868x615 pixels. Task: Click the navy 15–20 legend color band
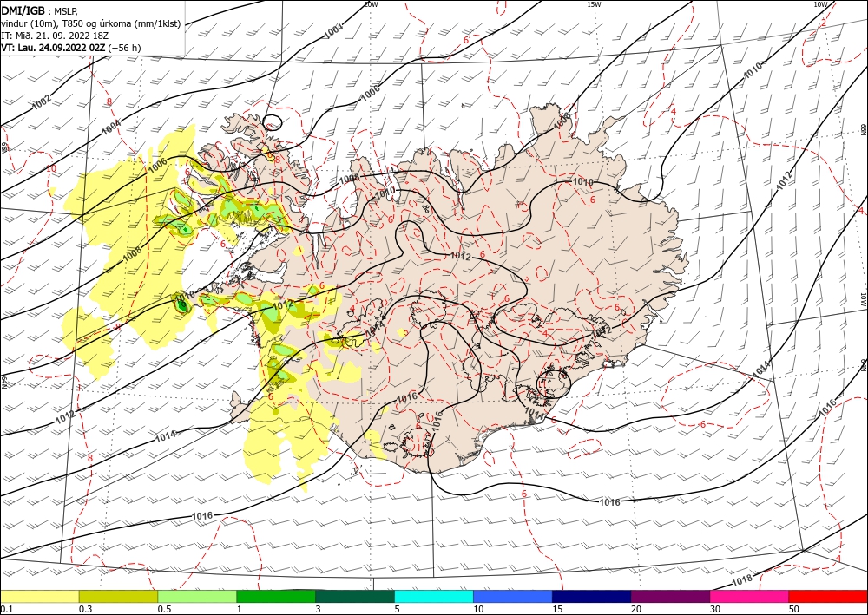point(592,596)
